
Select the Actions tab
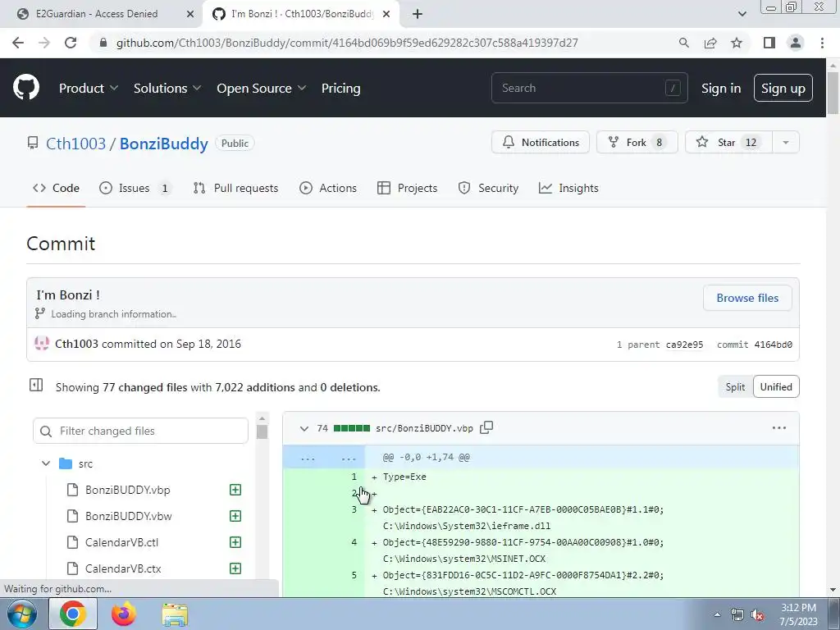point(328,188)
